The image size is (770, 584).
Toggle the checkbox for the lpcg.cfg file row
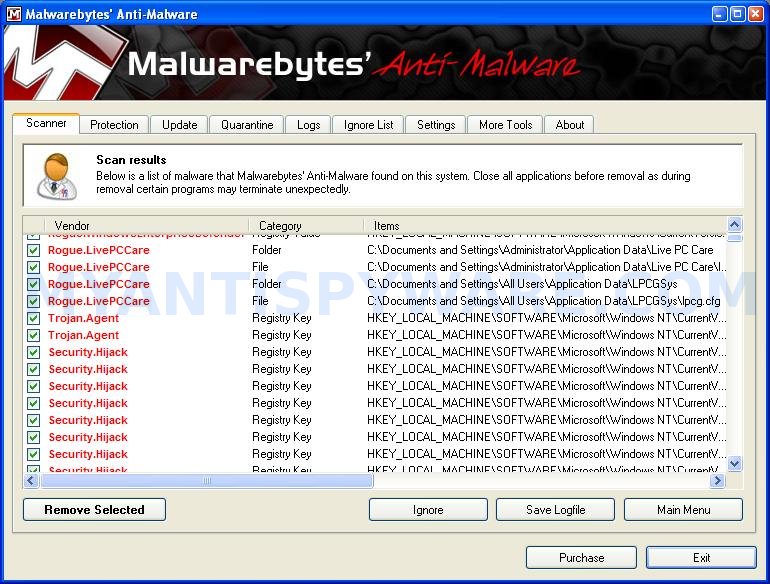[x=33, y=301]
